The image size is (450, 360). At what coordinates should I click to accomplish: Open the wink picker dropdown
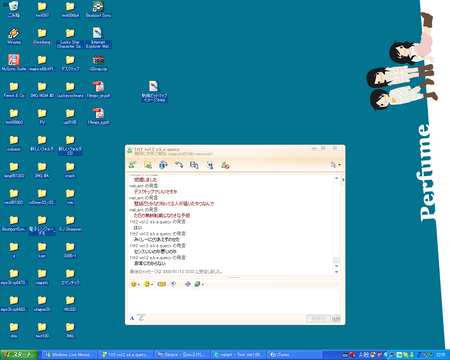click(148, 284)
